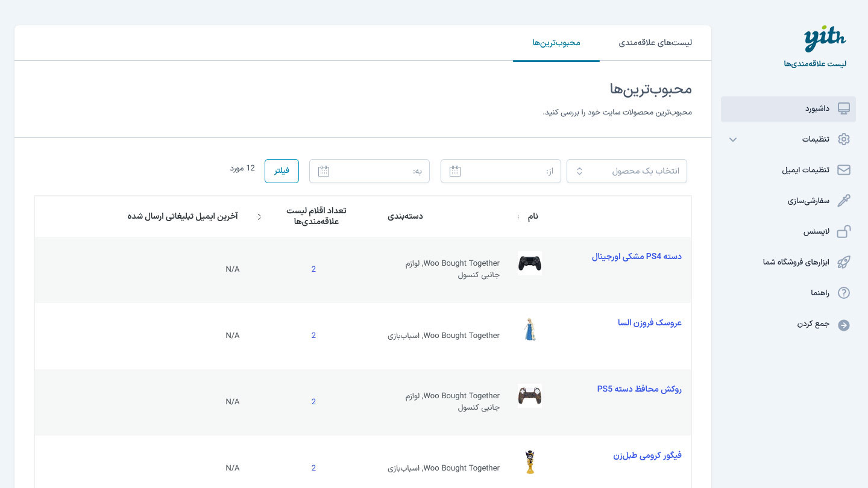Click the count 2 for روکش محافظ دسته PS5
Viewport: 868px width, 488px height.
(x=313, y=402)
